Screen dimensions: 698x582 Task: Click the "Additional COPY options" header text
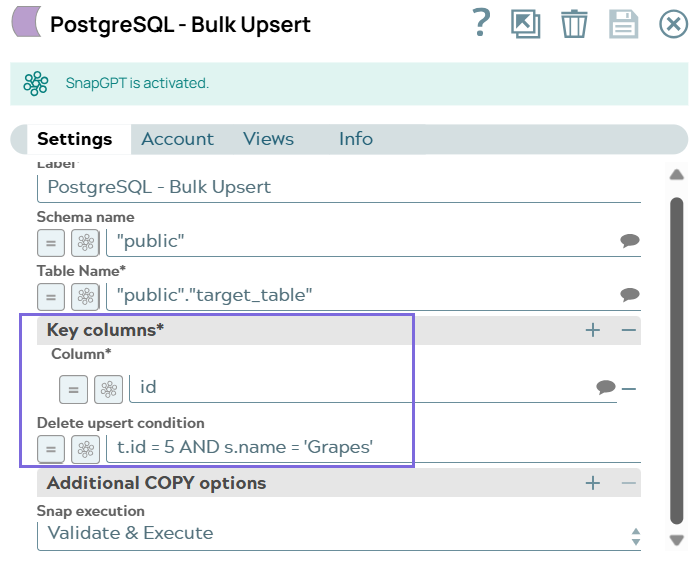[x=157, y=483]
